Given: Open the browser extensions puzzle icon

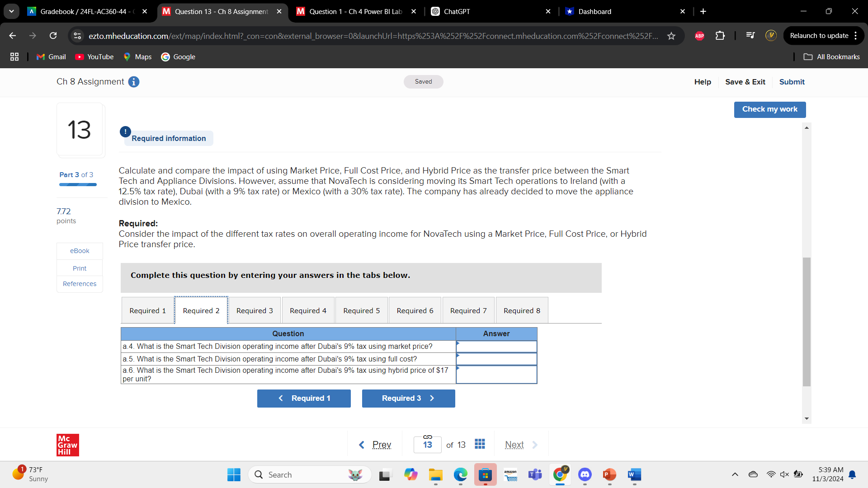Looking at the screenshot, I should 720,36.
